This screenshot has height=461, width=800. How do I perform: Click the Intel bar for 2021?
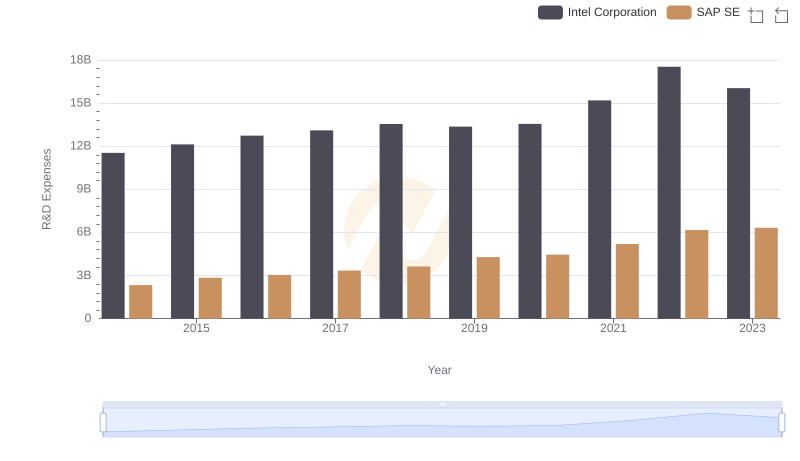(x=599, y=210)
